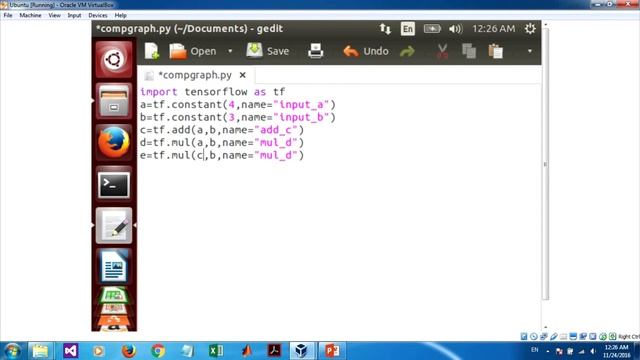Open Visual Studio from the taskbar
This screenshot has height=360, width=640.
tap(70, 351)
